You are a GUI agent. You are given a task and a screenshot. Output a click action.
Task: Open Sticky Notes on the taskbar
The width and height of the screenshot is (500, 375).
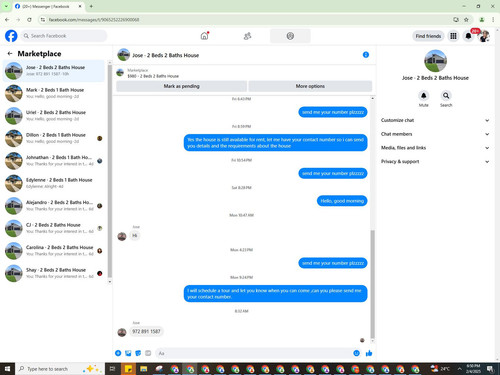[x=128, y=369]
